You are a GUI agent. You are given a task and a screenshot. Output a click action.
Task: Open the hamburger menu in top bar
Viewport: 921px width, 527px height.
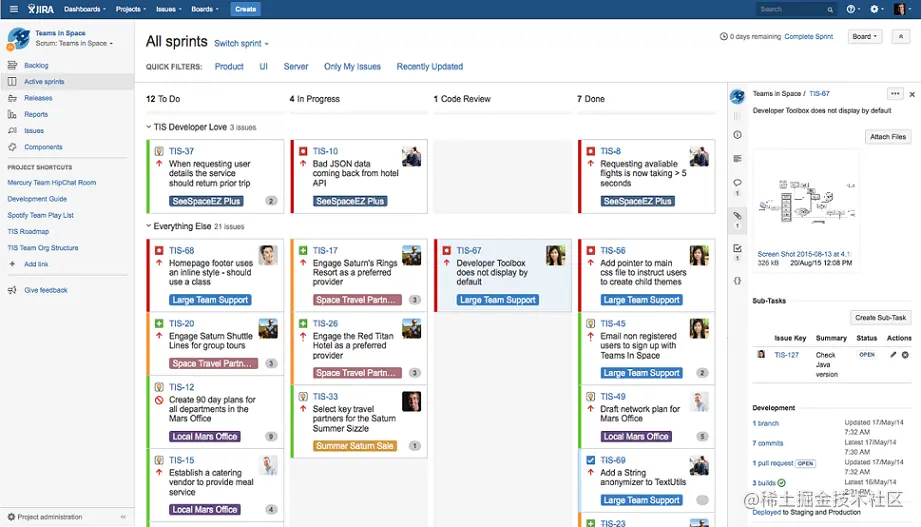point(14,9)
